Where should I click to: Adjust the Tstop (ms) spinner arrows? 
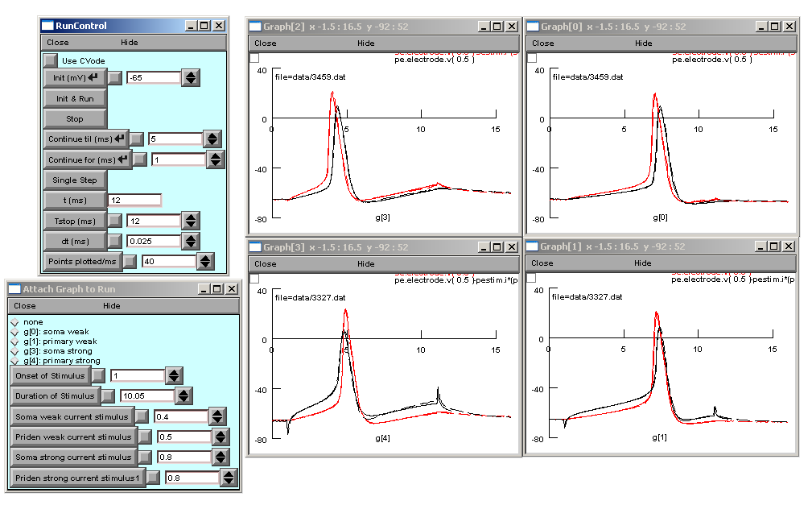(x=191, y=221)
